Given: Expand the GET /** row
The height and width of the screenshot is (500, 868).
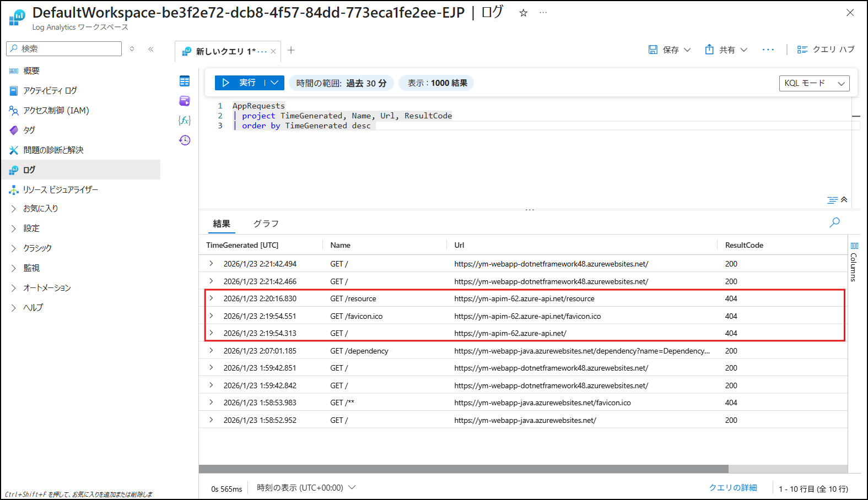Looking at the screenshot, I should click(x=211, y=403).
